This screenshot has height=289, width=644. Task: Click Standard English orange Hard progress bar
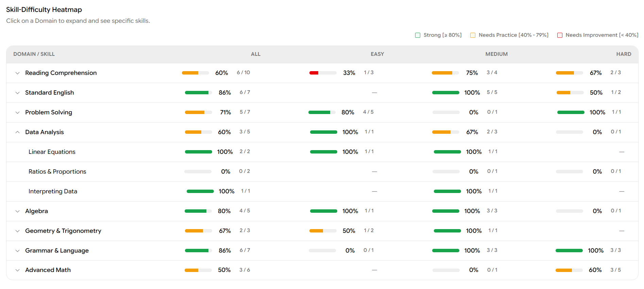570,93
